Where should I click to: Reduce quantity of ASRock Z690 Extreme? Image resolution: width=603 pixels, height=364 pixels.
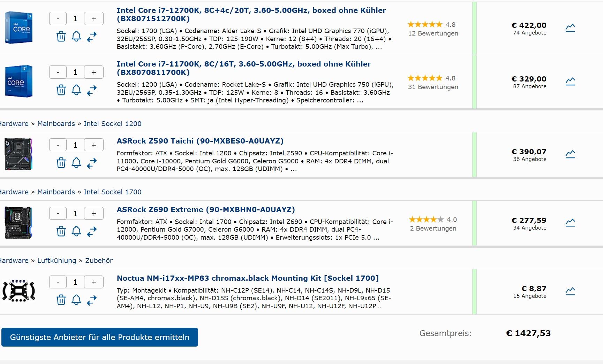pyautogui.click(x=58, y=214)
